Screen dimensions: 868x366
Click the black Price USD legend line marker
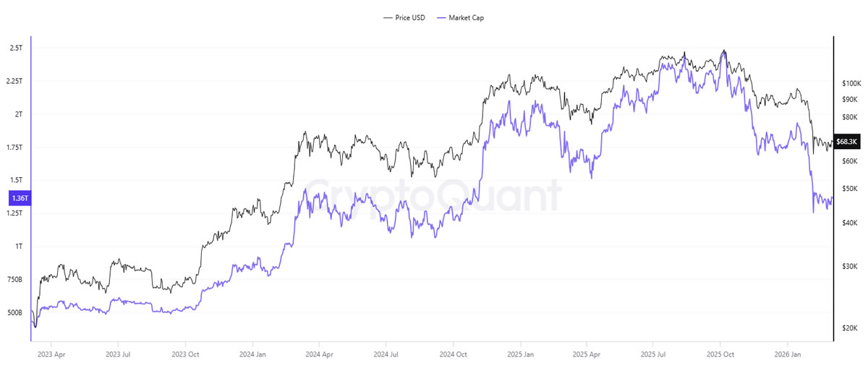pos(387,17)
